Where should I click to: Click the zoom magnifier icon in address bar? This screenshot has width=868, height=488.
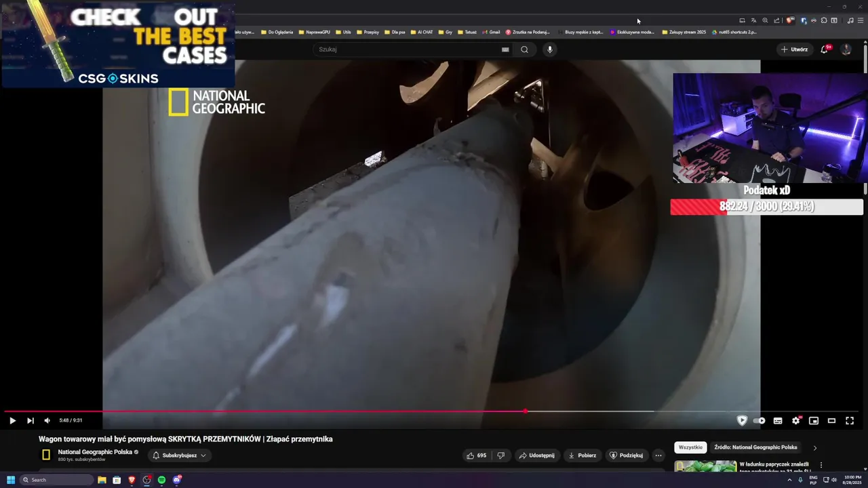coord(765,20)
